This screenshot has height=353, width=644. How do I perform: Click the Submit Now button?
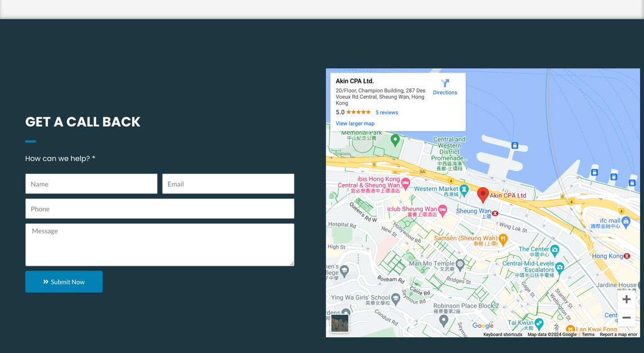tap(64, 282)
